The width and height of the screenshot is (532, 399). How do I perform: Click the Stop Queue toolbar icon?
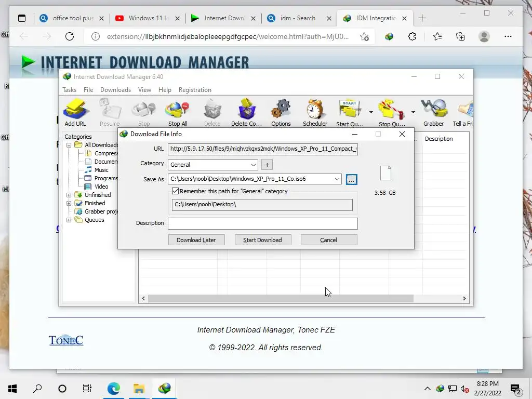(x=392, y=112)
